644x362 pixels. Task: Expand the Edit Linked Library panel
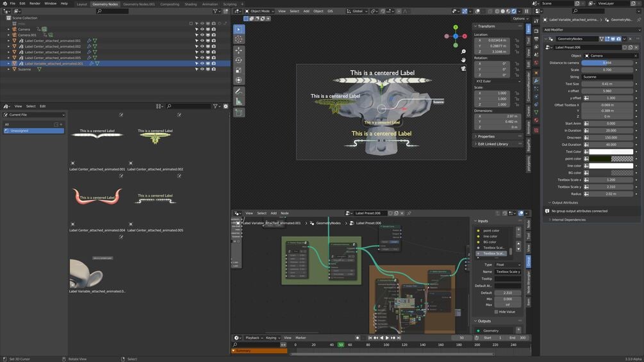click(x=497, y=144)
